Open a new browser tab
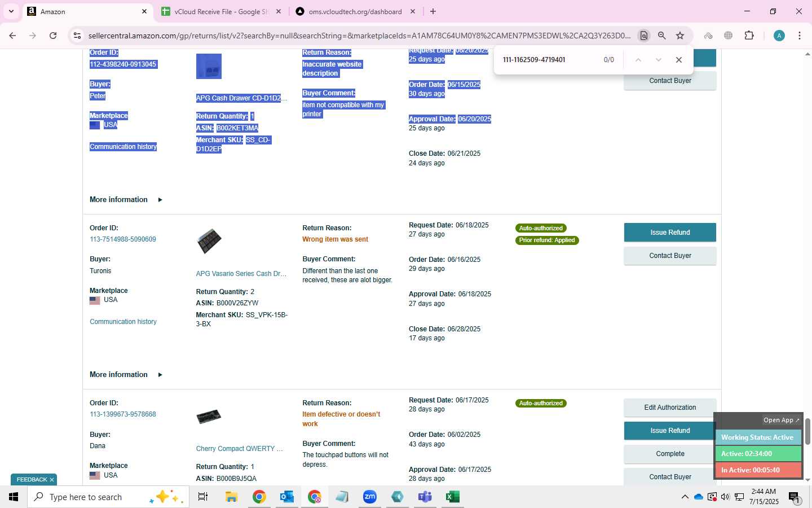This screenshot has width=812, height=508. click(433, 11)
